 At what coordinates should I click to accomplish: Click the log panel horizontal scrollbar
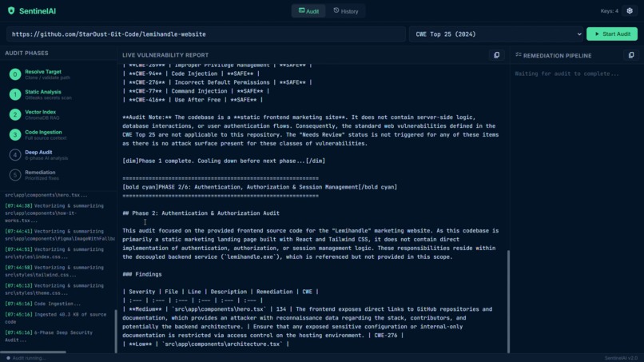(33, 352)
